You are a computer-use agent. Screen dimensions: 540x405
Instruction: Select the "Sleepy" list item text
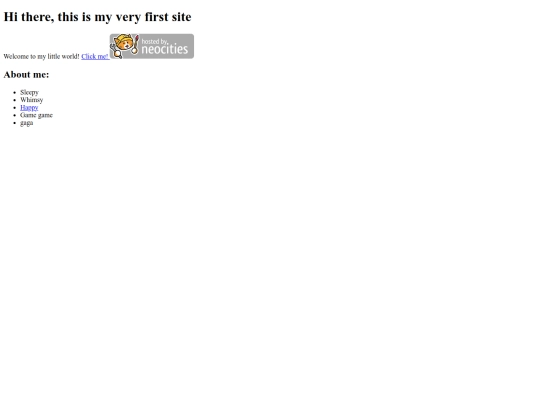point(29,92)
